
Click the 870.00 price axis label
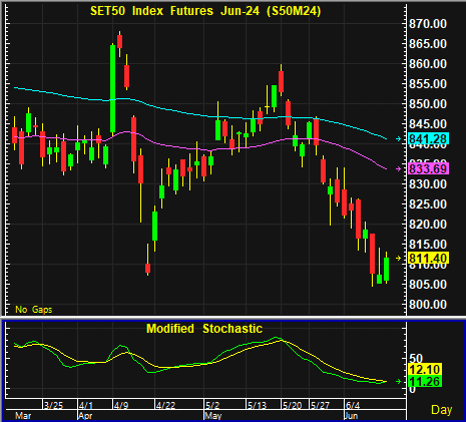coord(428,24)
